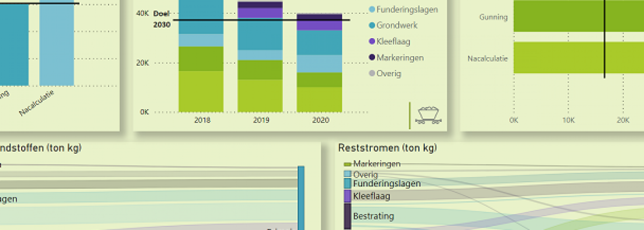This screenshot has height=230, width=644.
Task: Select the Funderingslagen legend dot
Action: [372, 9]
